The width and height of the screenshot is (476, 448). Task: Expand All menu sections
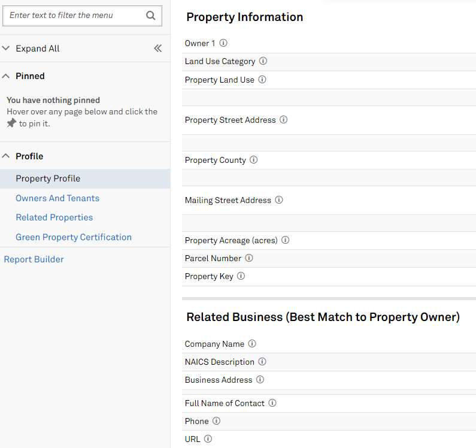tap(37, 49)
